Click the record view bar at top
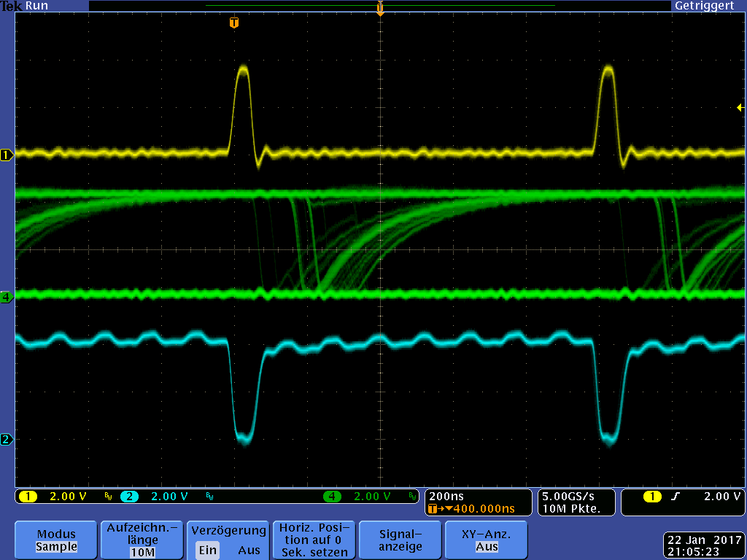This screenshot has height=560, width=747. point(379,6)
